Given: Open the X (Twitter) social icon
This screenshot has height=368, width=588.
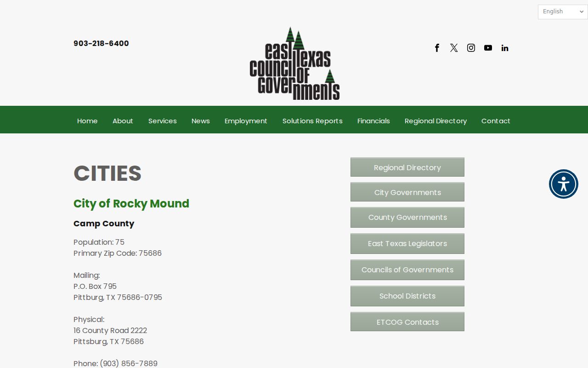Looking at the screenshot, I should coord(454,48).
